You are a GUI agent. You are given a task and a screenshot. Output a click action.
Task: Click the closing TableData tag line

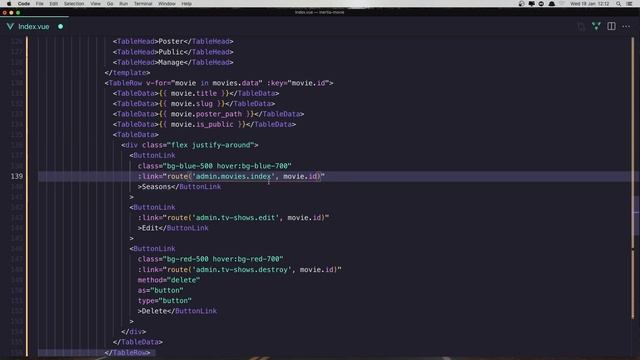(138, 342)
